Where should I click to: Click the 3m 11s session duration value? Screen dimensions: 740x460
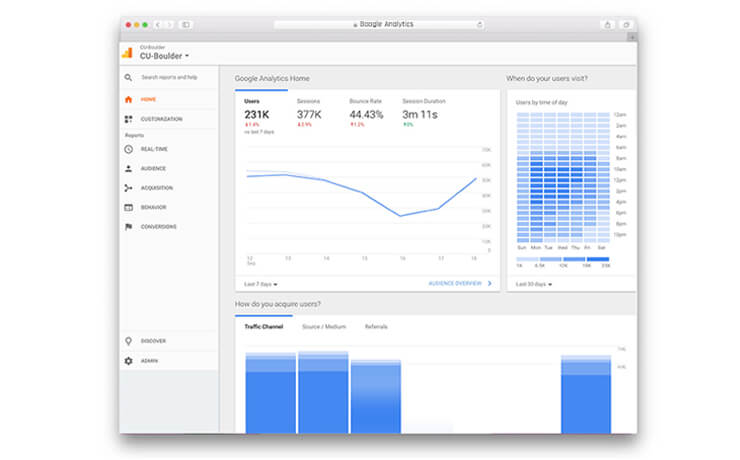[420, 115]
